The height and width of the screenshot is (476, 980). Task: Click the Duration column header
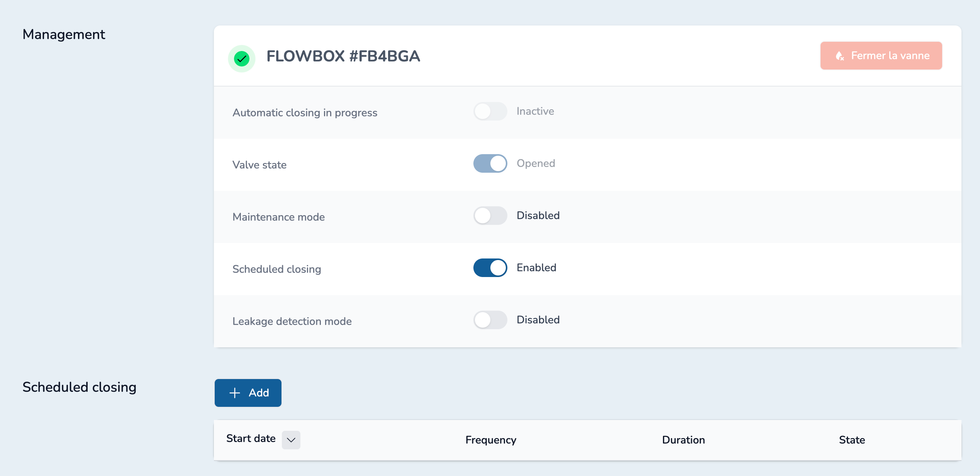[x=683, y=440]
